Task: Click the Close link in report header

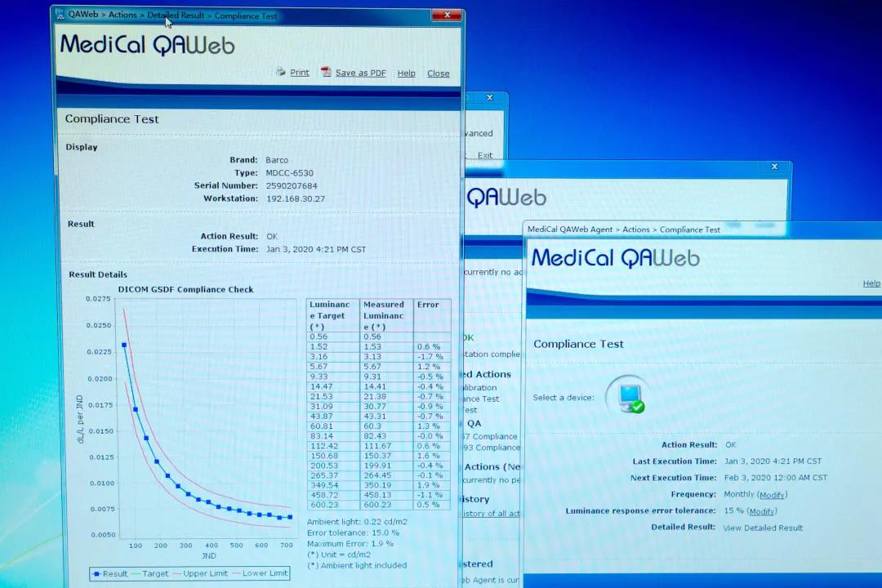Action: [x=438, y=73]
